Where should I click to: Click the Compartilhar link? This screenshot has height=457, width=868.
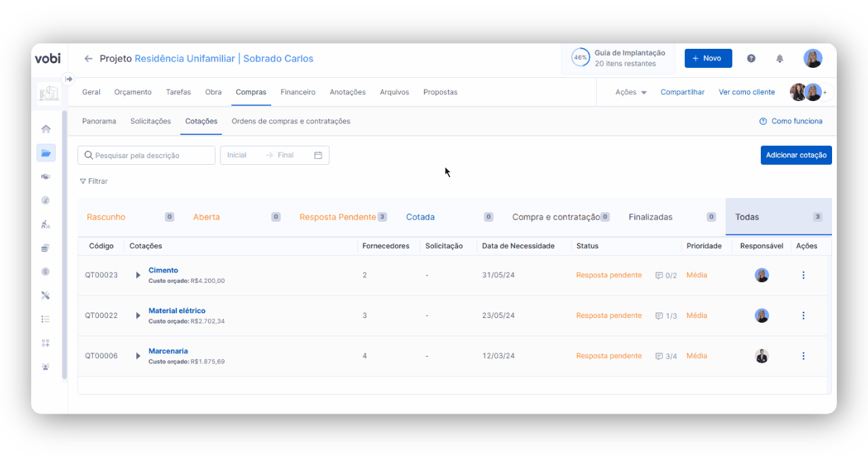coord(682,92)
